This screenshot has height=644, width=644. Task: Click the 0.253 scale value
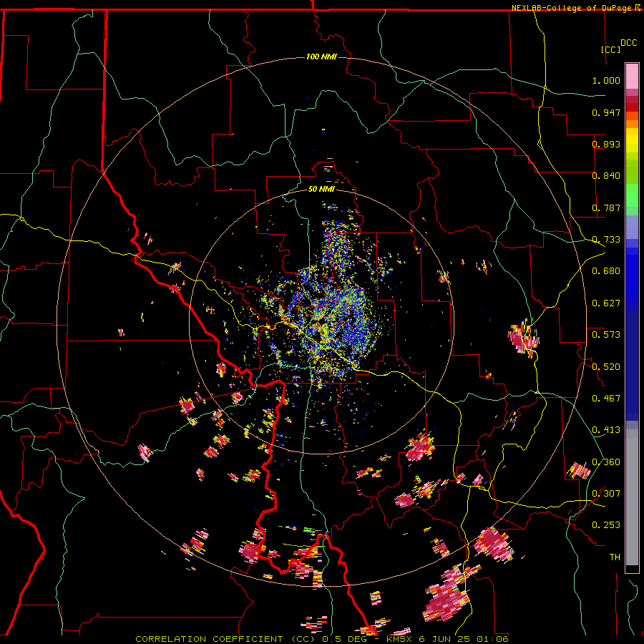pos(606,525)
